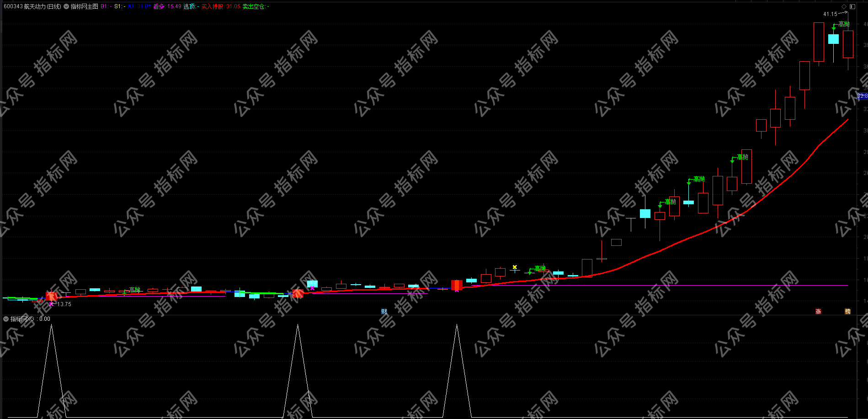Screen dimensions: 868x419
Task: Click the third white peak in XG panel
Action: (457, 325)
